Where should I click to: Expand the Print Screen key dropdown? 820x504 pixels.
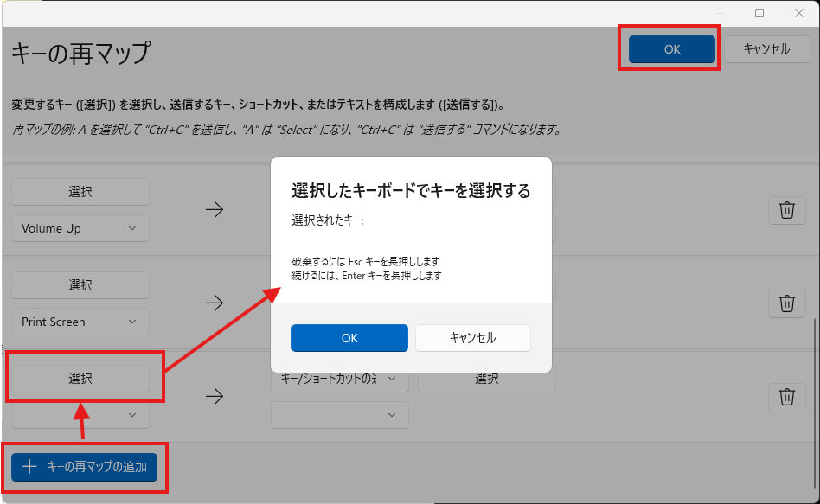(80, 322)
